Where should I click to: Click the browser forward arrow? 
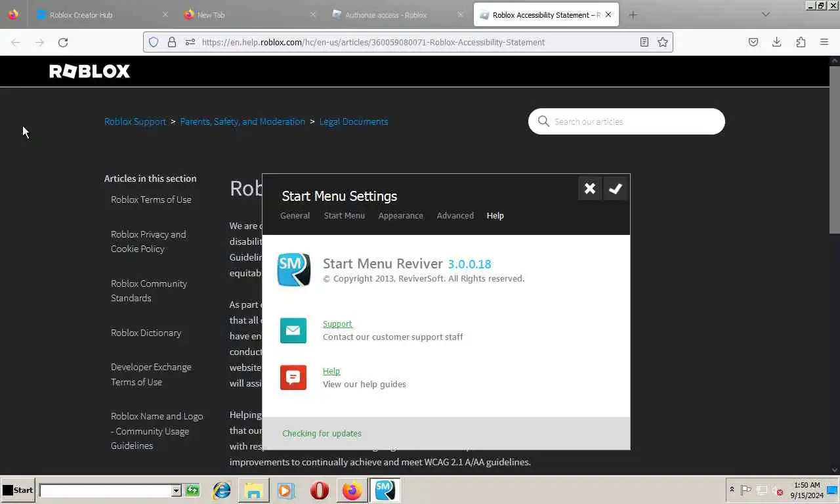coord(39,42)
